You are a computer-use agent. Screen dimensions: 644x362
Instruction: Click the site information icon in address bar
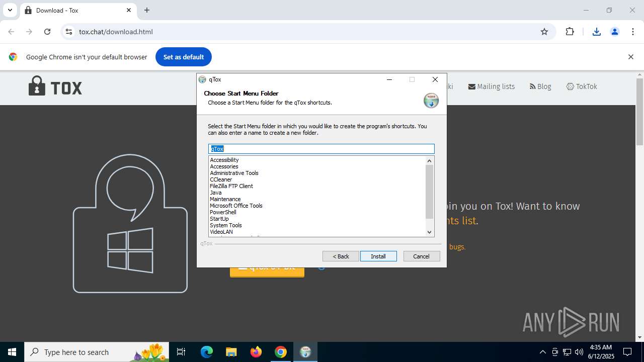click(x=69, y=32)
